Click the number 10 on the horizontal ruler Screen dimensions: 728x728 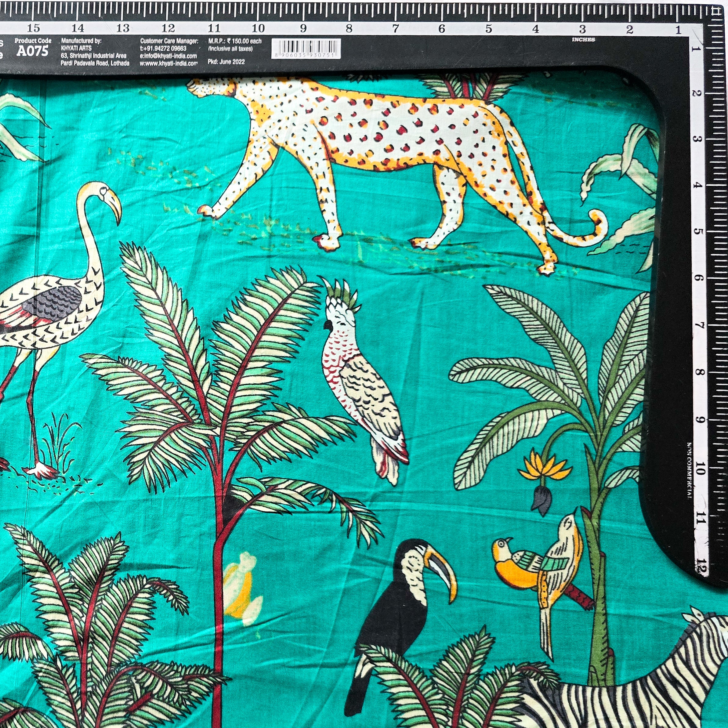tap(258, 28)
